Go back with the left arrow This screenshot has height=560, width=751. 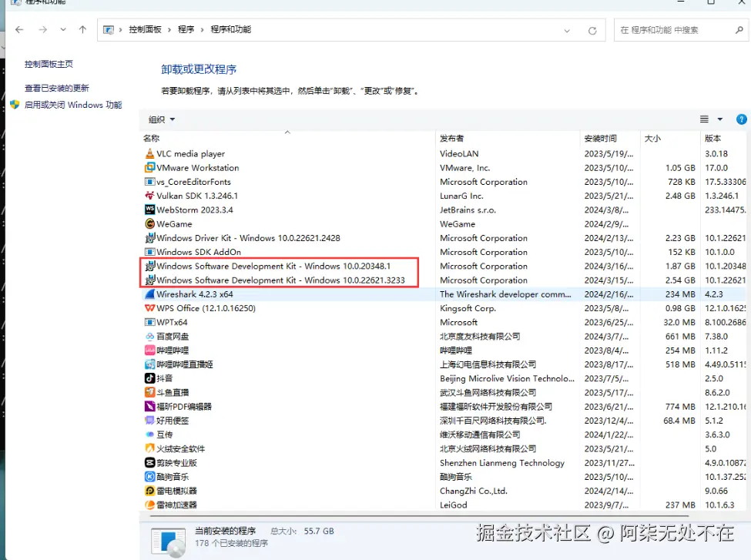pos(19,30)
